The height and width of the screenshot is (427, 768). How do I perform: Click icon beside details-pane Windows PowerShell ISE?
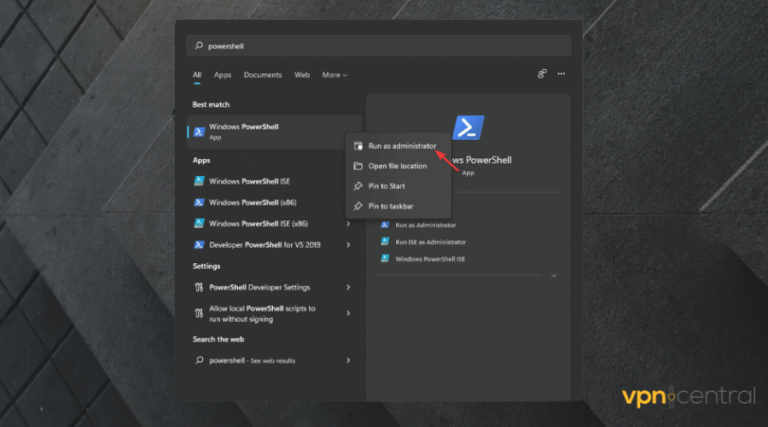click(385, 259)
